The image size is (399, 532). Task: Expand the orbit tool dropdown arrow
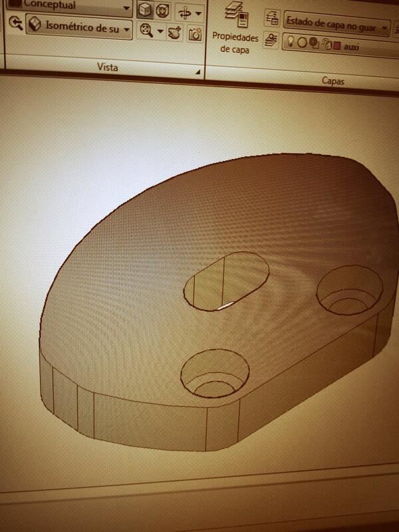[198, 14]
